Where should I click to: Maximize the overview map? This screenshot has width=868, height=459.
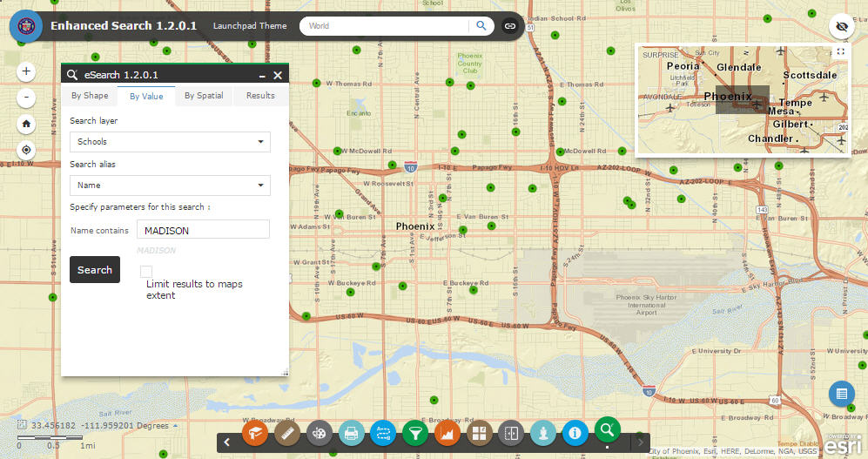[840, 51]
